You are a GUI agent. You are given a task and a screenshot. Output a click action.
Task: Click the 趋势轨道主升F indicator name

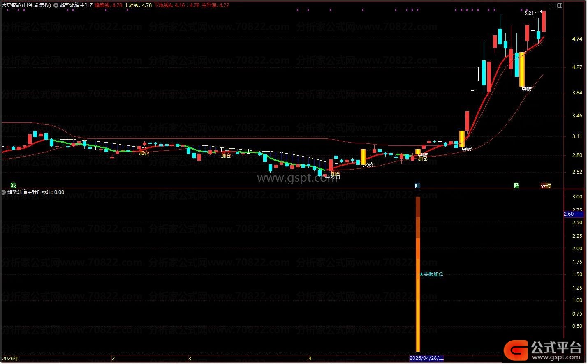tap(23, 192)
